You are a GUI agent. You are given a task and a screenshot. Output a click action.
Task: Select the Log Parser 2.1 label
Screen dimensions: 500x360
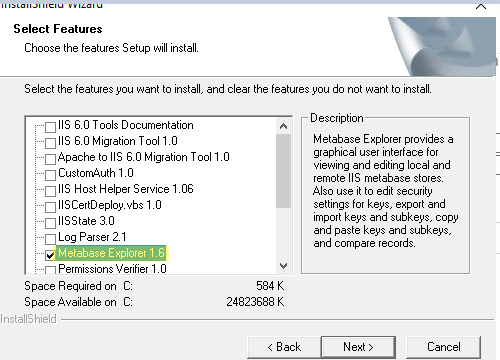click(x=92, y=237)
